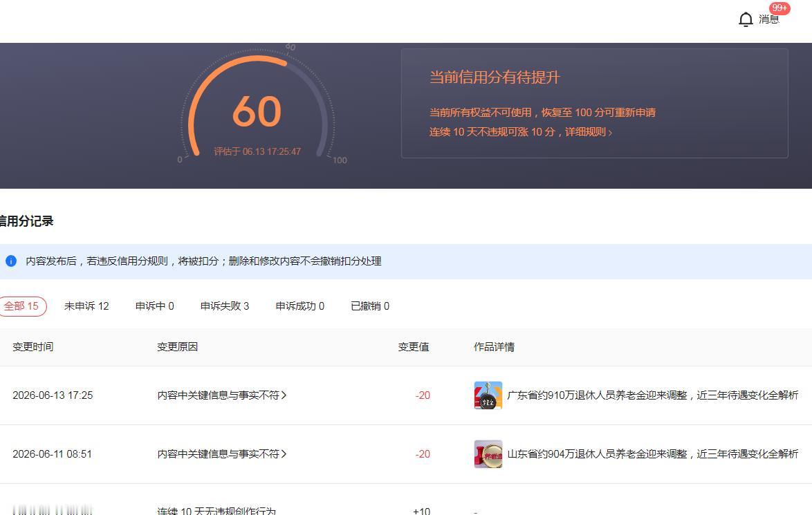Expand the 内容中关键信息与事实不符 reason for 06-11 record

tap(221, 454)
